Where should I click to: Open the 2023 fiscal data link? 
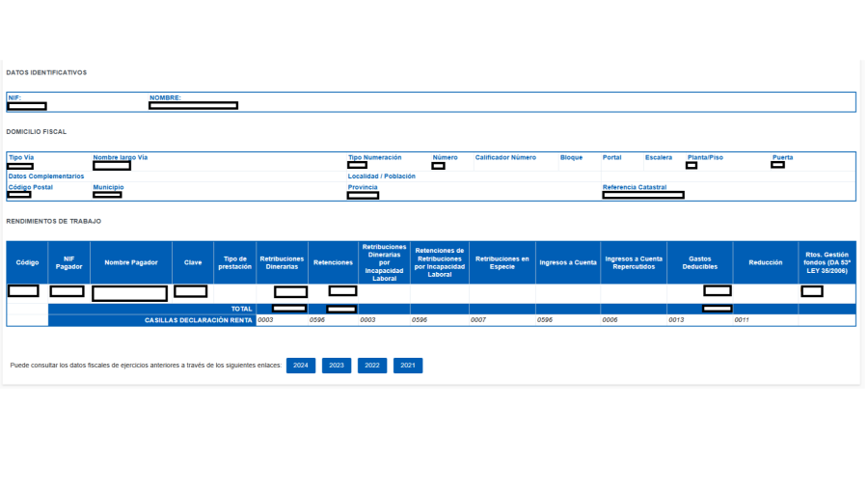(x=336, y=366)
